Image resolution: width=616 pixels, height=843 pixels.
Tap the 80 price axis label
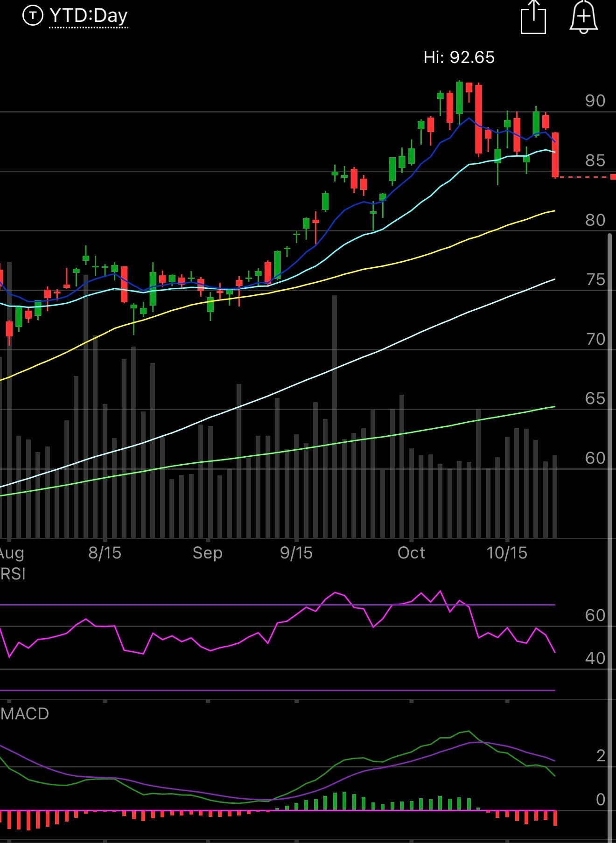click(x=595, y=220)
